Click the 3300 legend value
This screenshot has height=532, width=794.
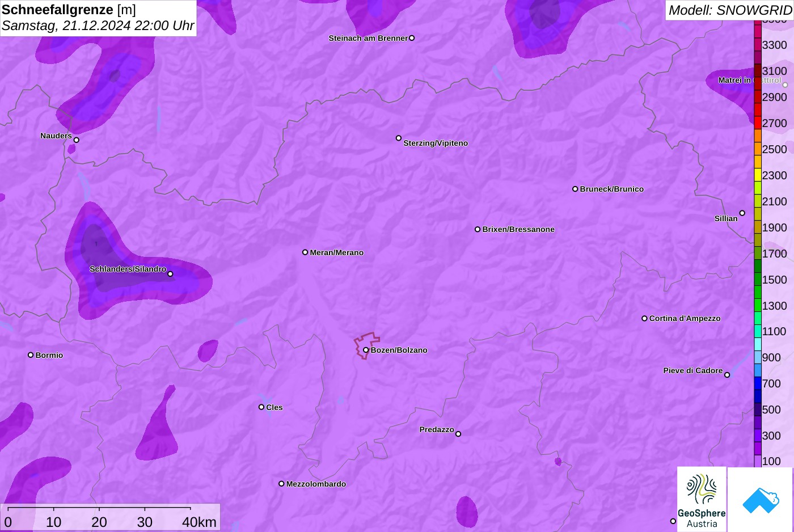pyautogui.click(x=774, y=45)
